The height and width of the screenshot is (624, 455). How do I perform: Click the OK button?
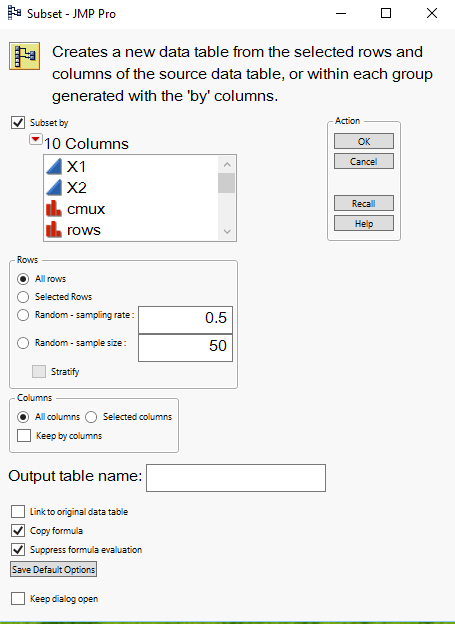[364, 141]
